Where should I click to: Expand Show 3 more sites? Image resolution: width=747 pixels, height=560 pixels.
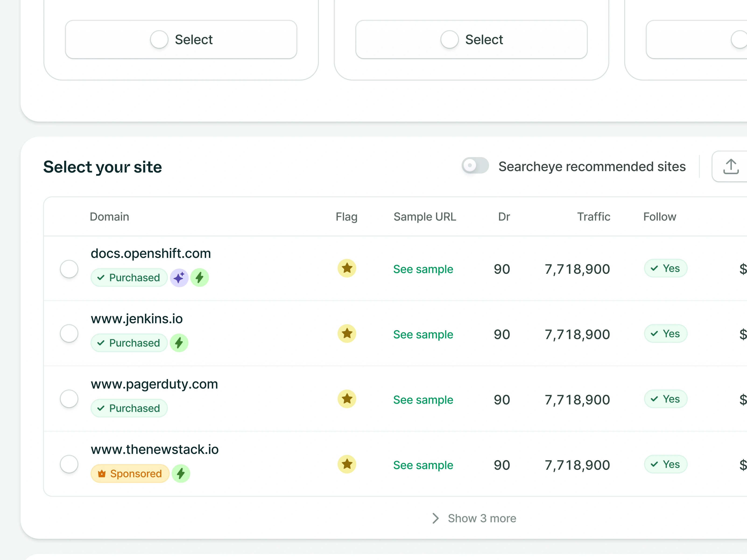(x=474, y=518)
